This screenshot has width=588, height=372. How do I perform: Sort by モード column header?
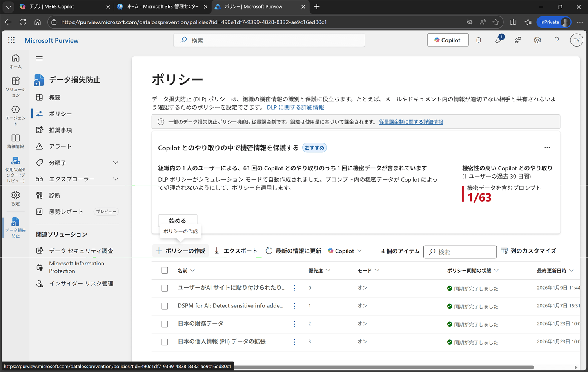pyautogui.click(x=368, y=270)
